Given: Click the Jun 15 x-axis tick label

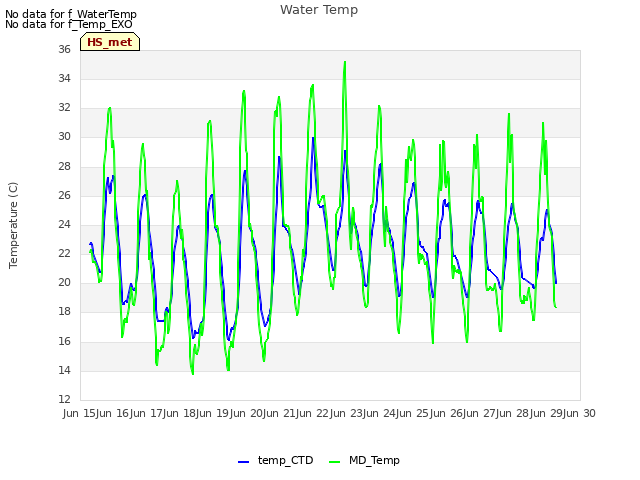Looking at the screenshot, I should click(80, 413).
